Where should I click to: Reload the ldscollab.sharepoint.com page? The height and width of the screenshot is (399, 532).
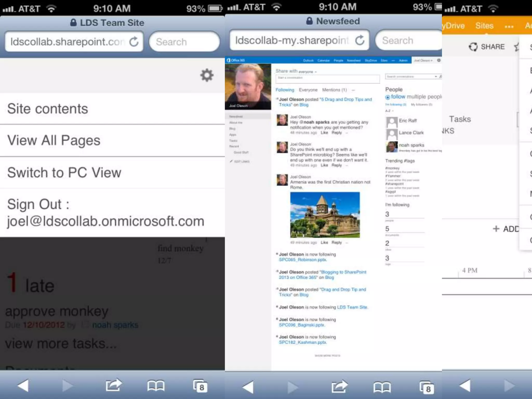pyautogui.click(x=134, y=42)
